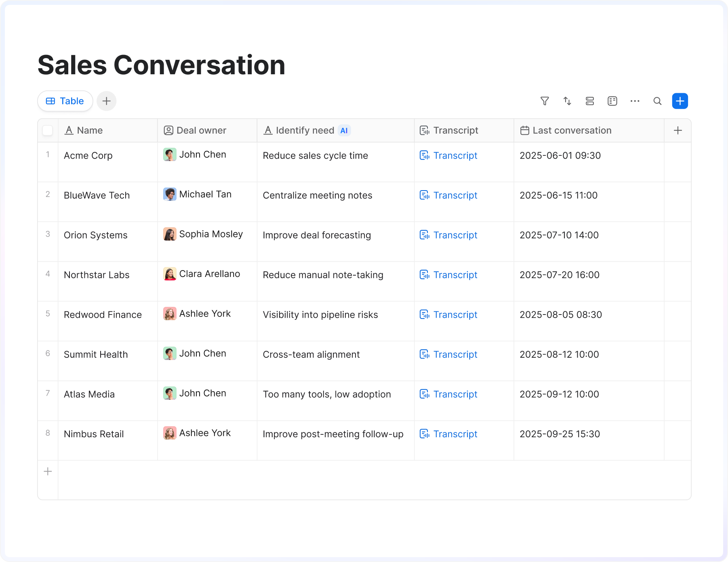Open Nimbus Retail Transcript link
The width and height of the screenshot is (728, 562).
coord(455,434)
